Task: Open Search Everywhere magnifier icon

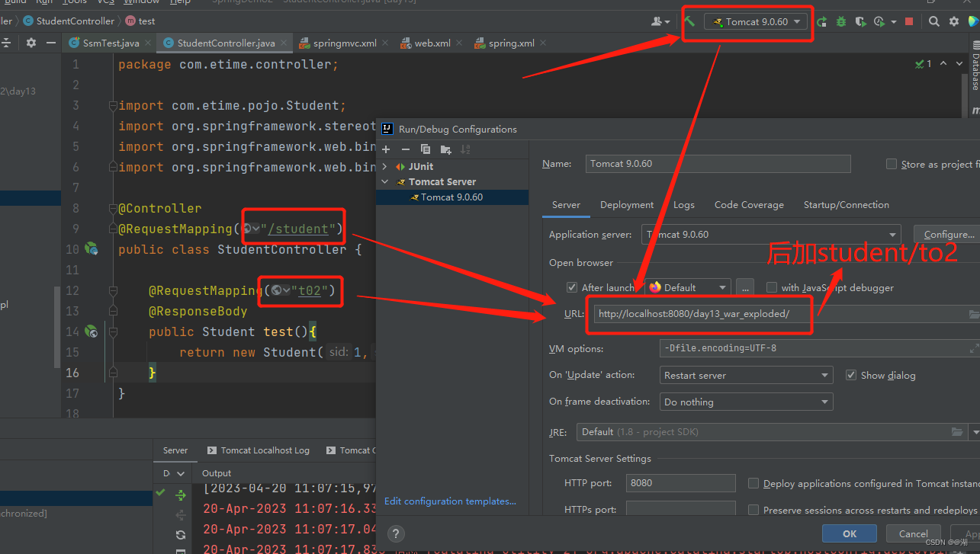Action: click(x=933, y=22)
